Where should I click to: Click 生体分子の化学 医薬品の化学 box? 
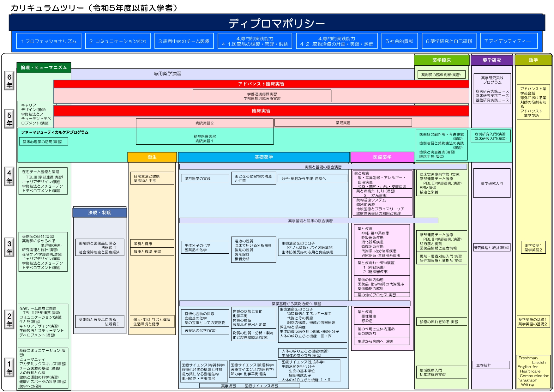point(205,247)
